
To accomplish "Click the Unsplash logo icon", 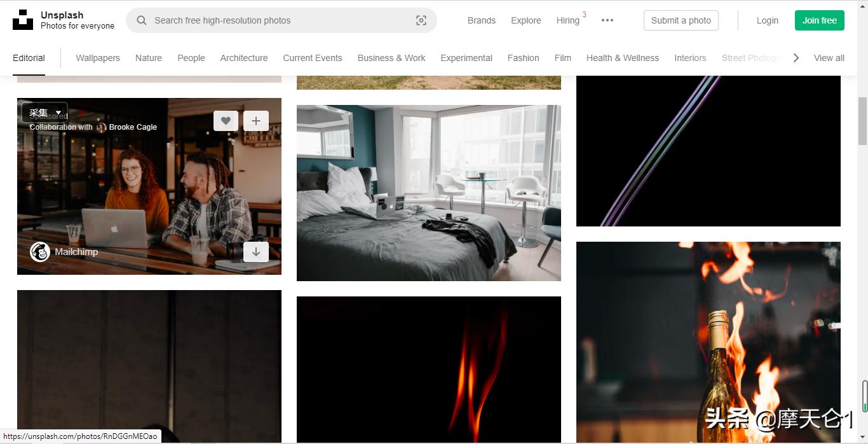I will pyautogui.click(x=23, y=20).
